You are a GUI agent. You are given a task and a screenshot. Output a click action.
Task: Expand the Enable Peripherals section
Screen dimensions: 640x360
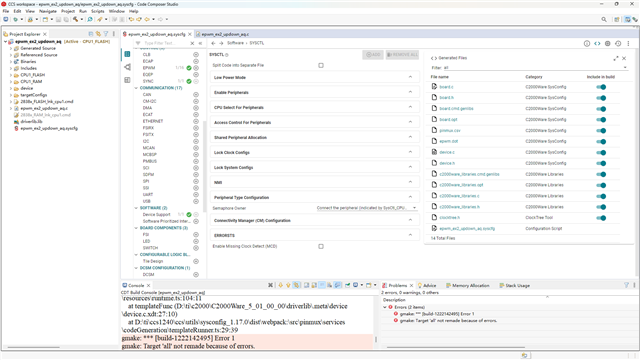click(315, 92)
